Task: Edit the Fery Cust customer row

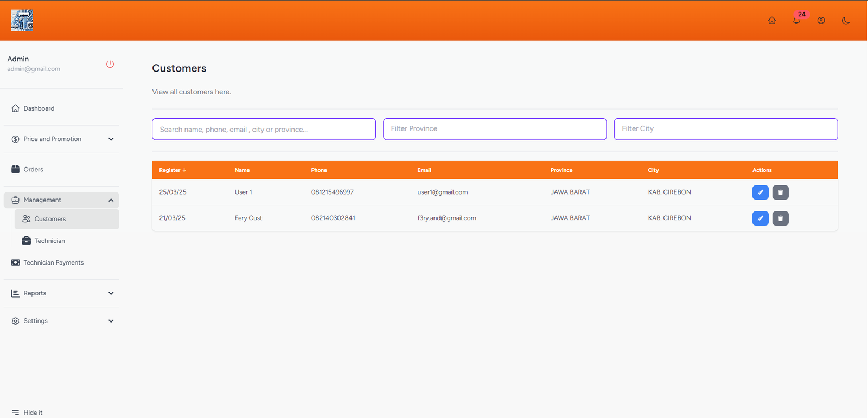Action: [x=760, y=218]
